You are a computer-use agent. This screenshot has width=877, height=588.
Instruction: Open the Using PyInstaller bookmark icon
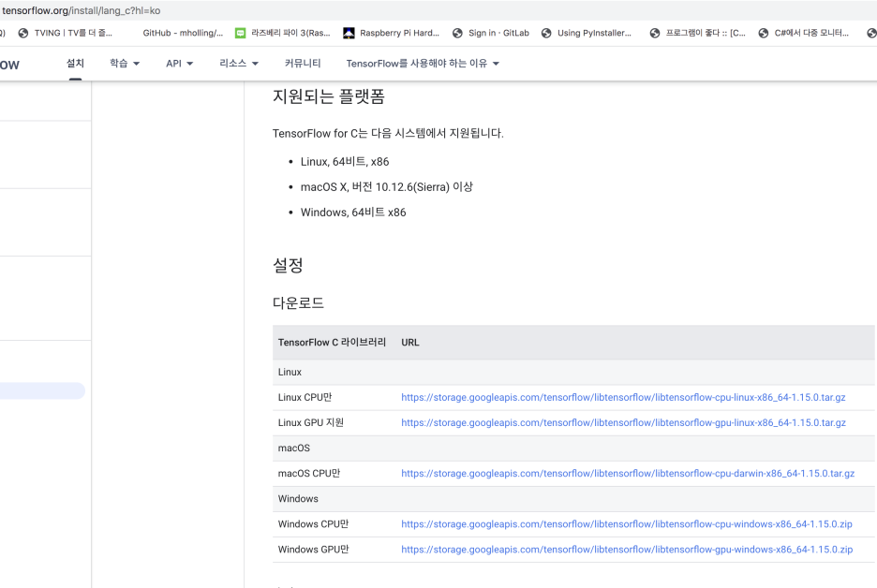[x=546, y=33]
